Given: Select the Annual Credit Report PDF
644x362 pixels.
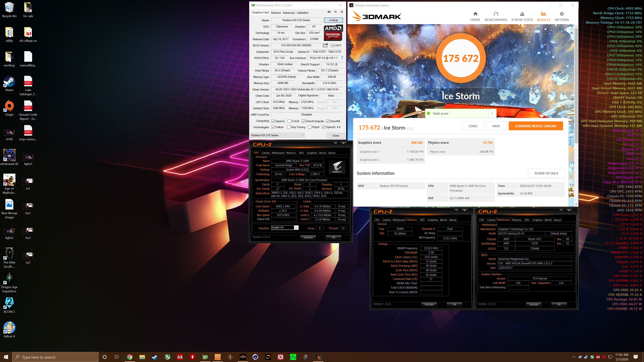Looking at the screenshot, I should 28,110.
